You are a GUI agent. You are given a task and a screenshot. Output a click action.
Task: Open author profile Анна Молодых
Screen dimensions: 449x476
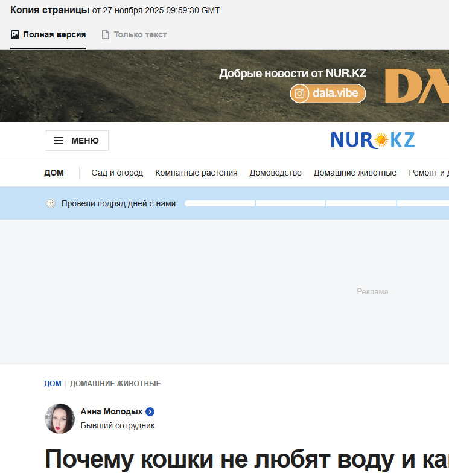[x=112, y=411]
